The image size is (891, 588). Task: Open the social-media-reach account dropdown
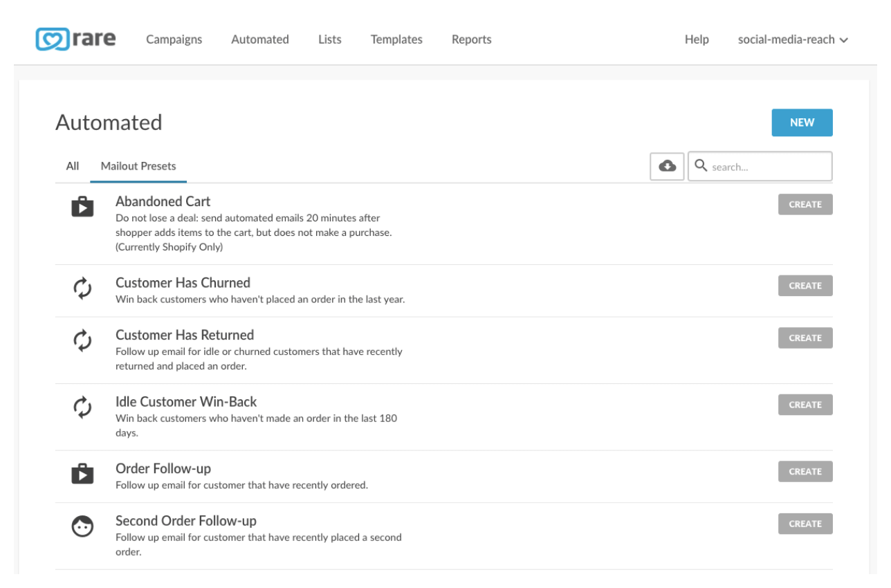(x=793, y=39)
